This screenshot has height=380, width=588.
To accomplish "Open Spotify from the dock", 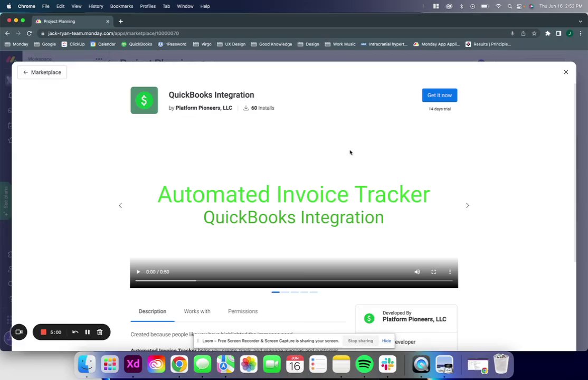I will 364,364.
